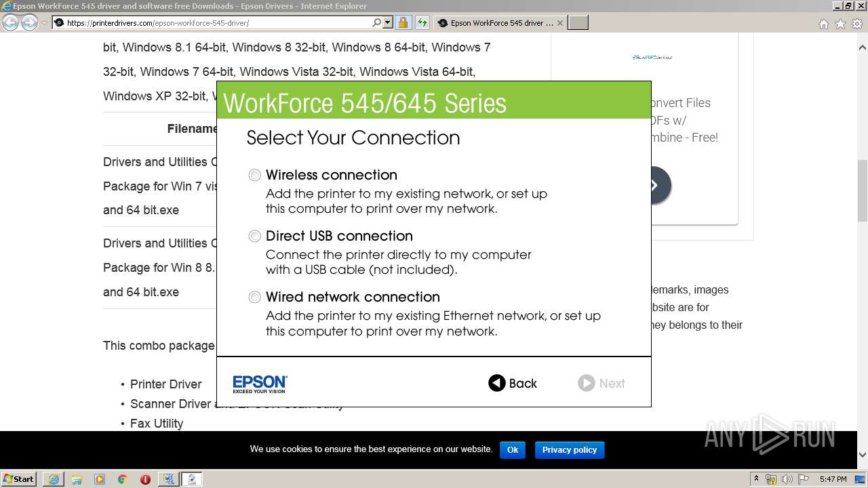Click the 'Filename' table header
This screenshot has height=488, width=868.
193,129
